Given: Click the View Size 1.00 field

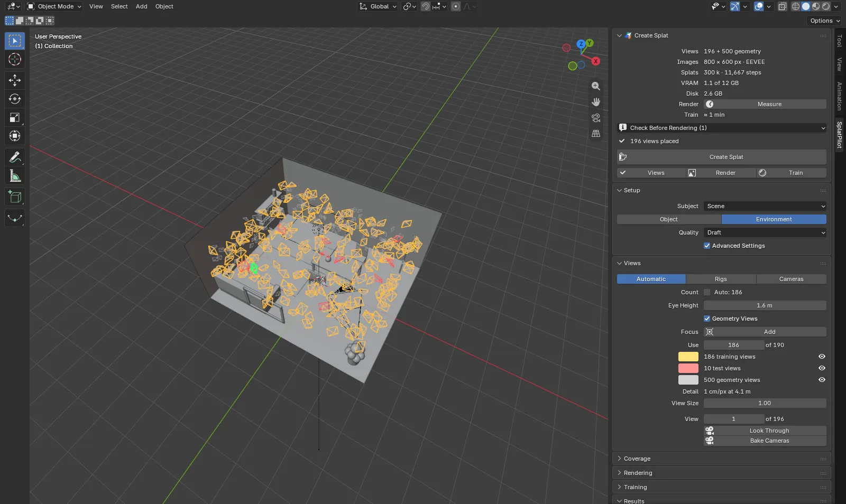Looking at the screenshot, I should 765,403.
